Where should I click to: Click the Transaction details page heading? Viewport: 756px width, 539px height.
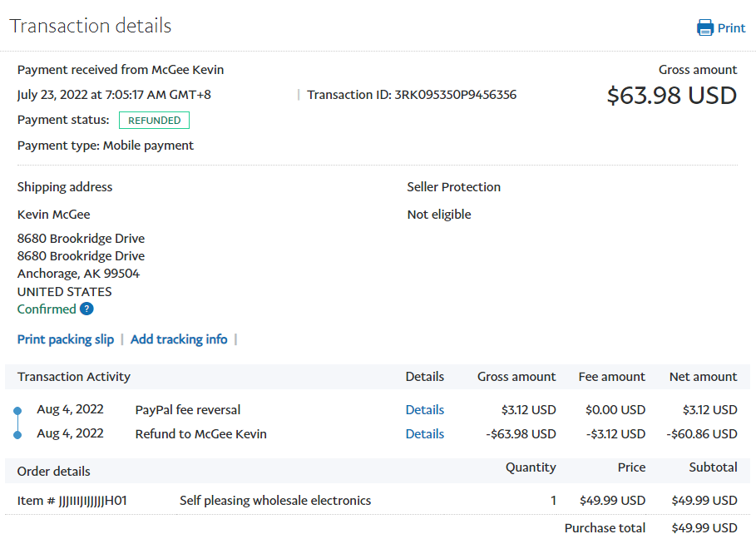(x=91, y=26)
